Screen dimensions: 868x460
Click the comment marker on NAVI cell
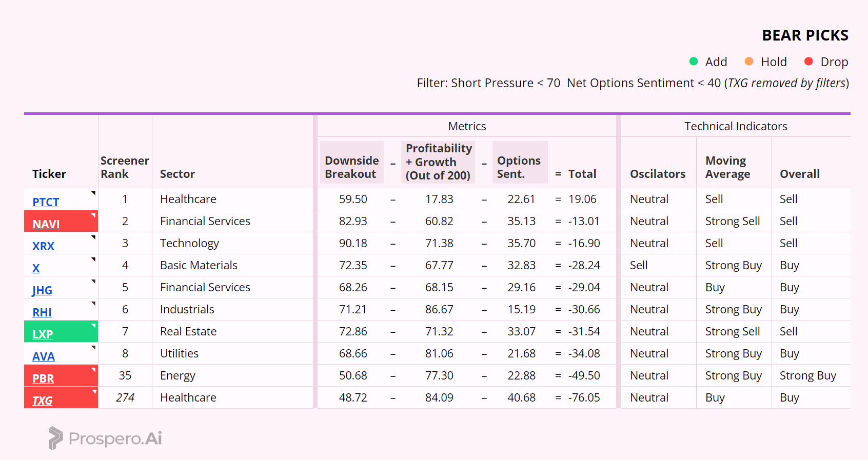point(94,215)
